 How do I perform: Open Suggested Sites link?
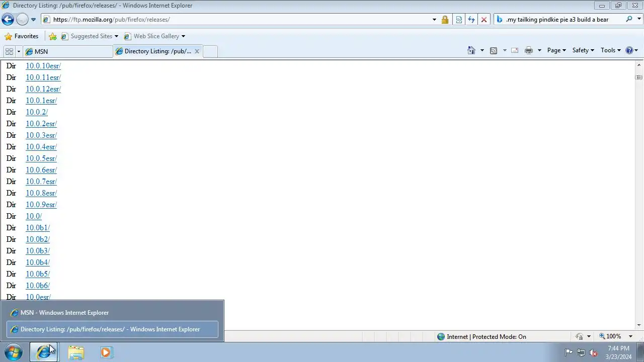[89, 36]
